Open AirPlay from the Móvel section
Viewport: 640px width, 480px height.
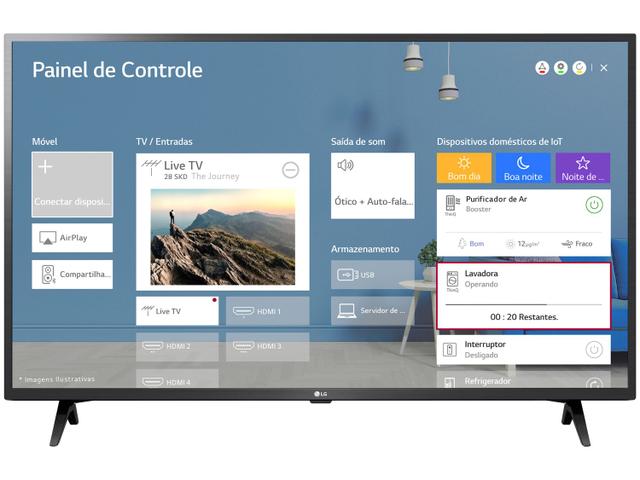click(x=72, y=238)
